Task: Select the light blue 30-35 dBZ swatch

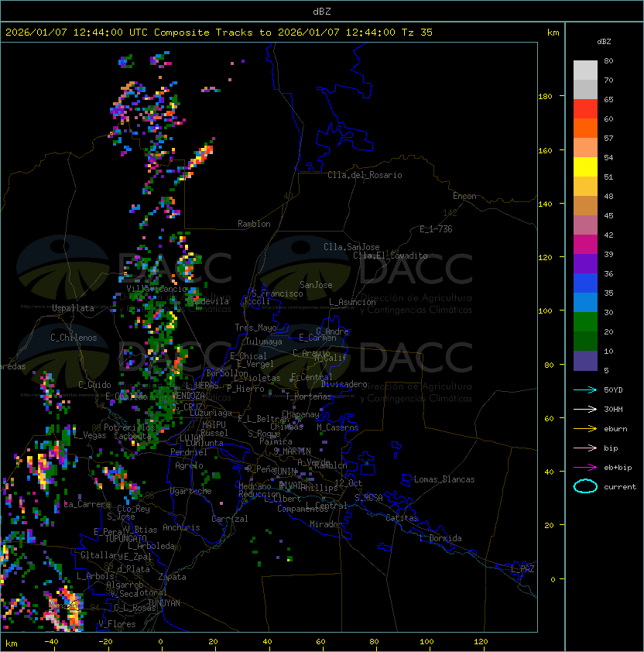Action: click(x=585, y=302)
